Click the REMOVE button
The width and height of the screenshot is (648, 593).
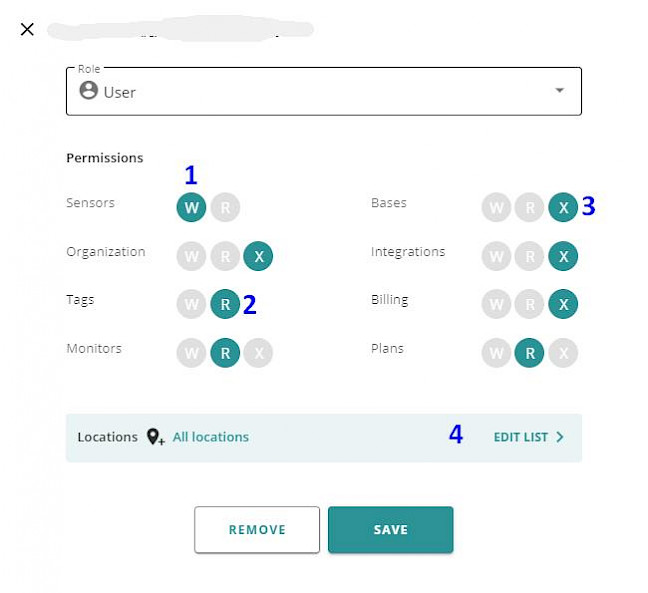coord(257,529)
